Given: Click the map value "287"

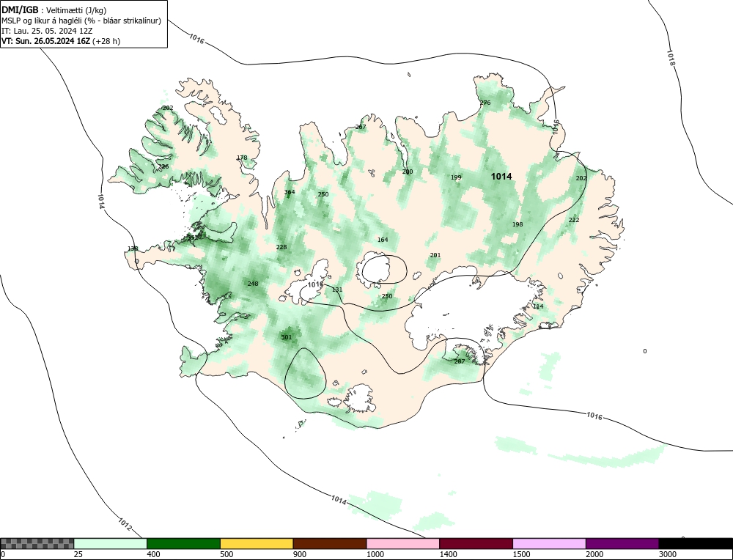Looking at the screenshot, I should [460, 361].
